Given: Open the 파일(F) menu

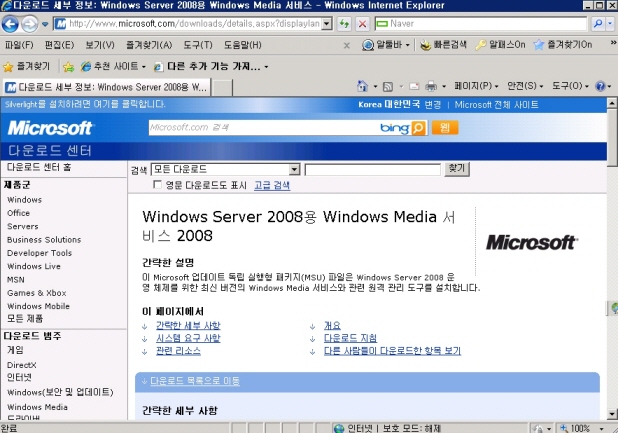Looking at the screenshot, I should pos(19,45).
